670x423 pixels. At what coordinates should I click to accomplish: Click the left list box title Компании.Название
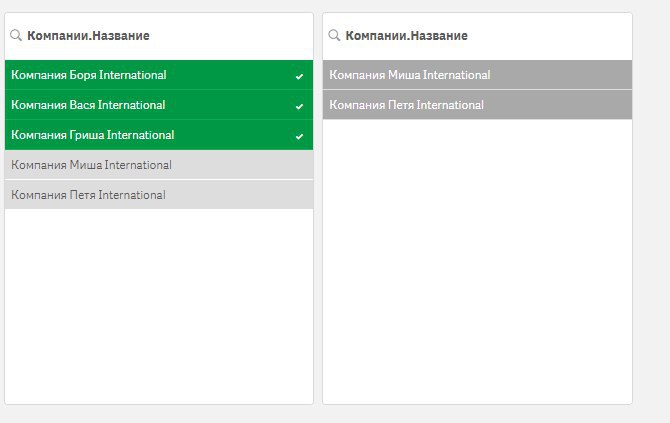(x=89, y=36)
